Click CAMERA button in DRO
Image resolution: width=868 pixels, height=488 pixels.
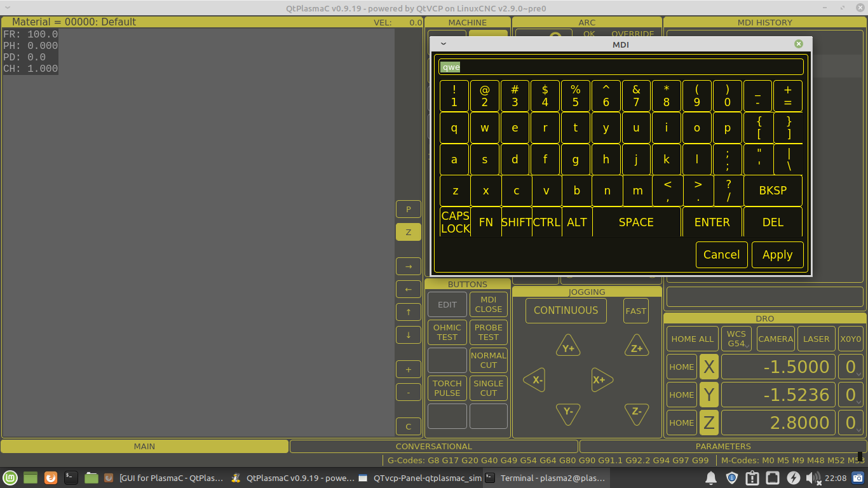coord(775,339)
